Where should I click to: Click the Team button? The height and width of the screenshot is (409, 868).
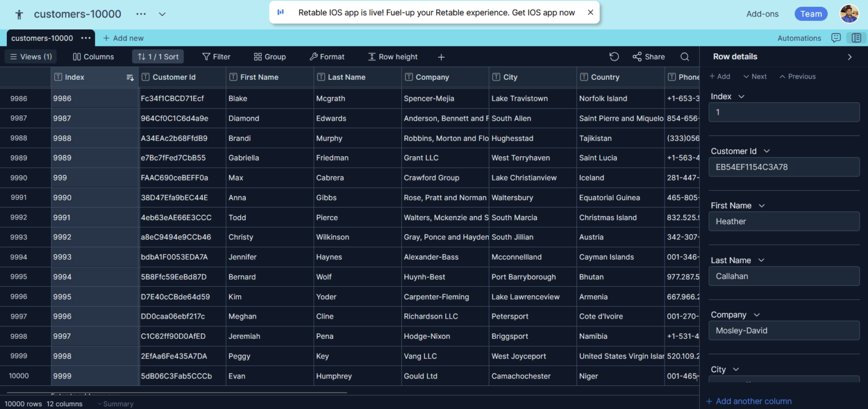pos(810,14)
